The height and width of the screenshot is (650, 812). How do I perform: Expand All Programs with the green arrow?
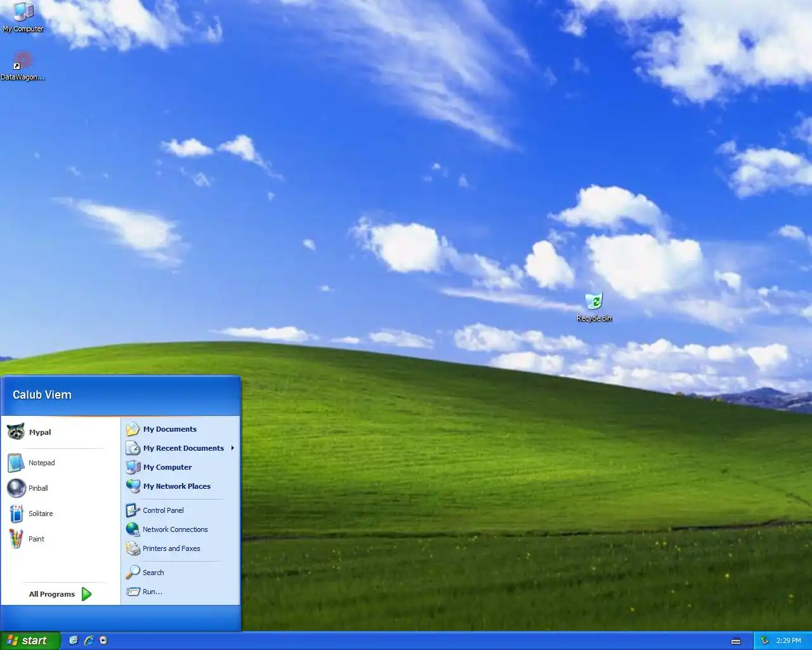[x=87, y=594]
